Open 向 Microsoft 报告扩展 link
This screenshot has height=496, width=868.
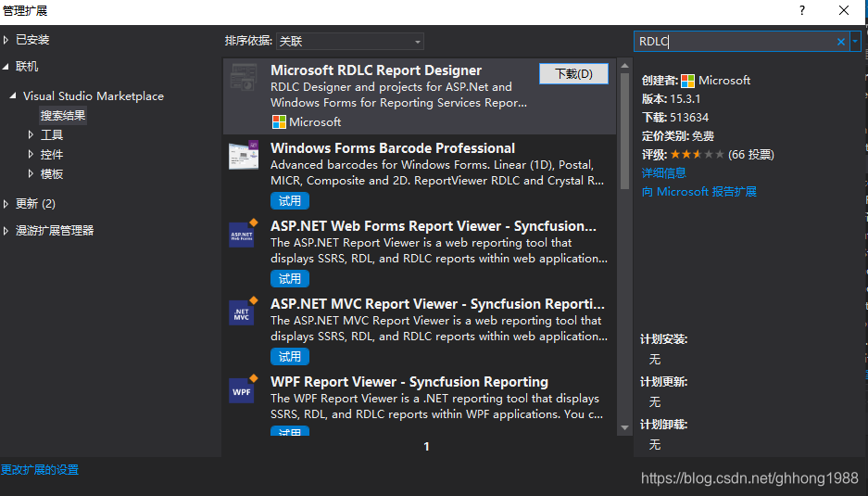699,192
